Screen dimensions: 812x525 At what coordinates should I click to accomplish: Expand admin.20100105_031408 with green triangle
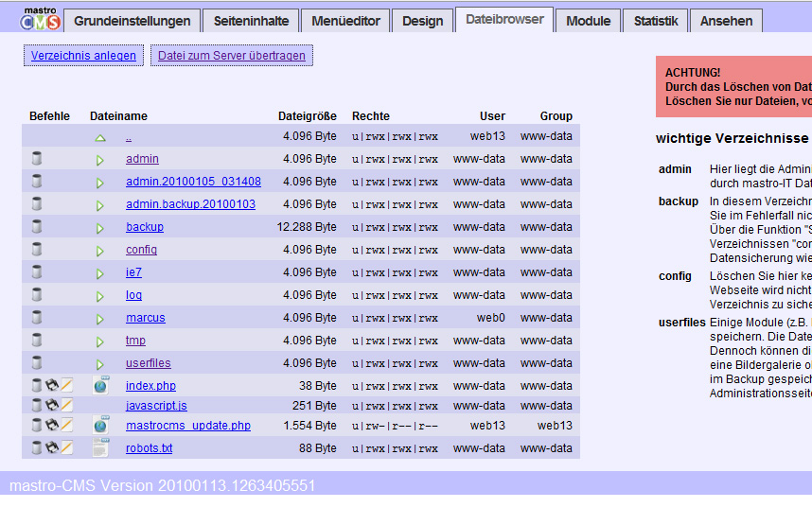[100, 183]
